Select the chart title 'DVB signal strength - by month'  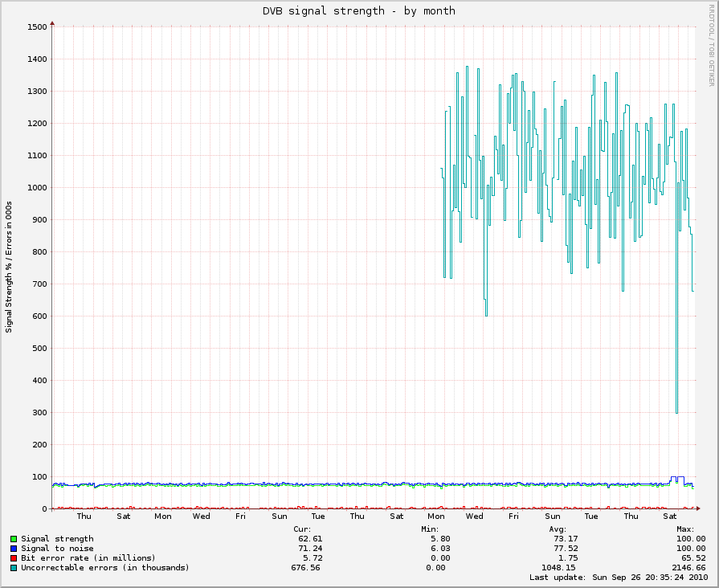(359, 11)
